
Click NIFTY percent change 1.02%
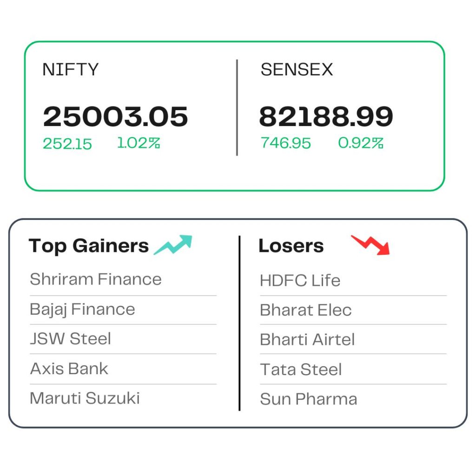[139, 143]
